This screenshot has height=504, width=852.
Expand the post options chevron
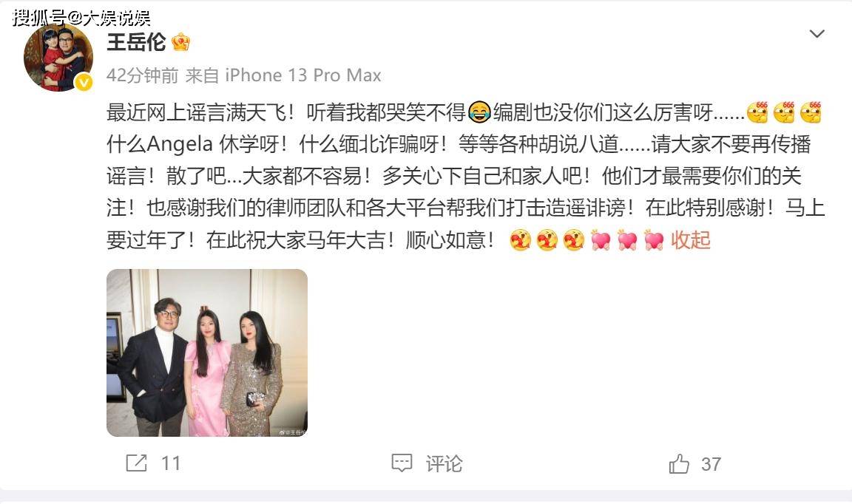click(x=816, y=34)
